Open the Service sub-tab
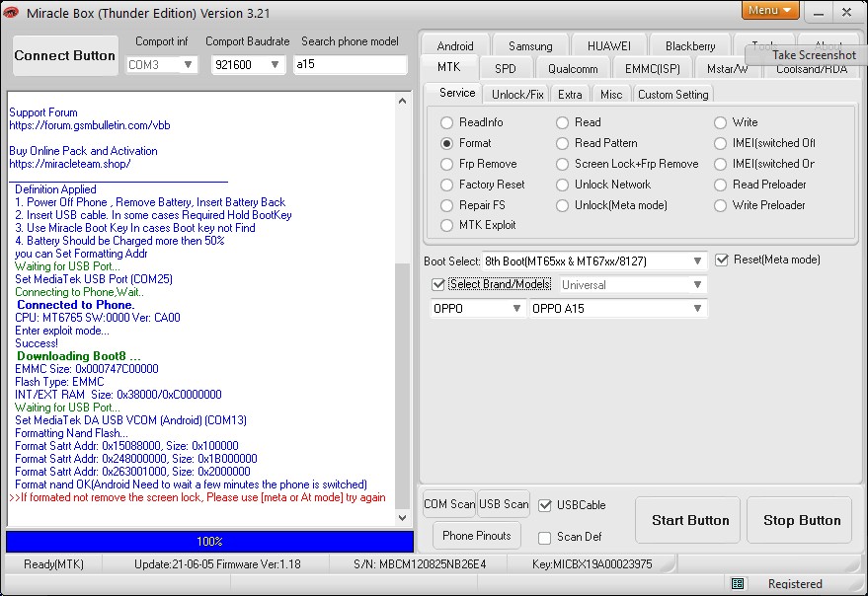The height and width of the screenshot is (596, 868). tap(456, 93)
